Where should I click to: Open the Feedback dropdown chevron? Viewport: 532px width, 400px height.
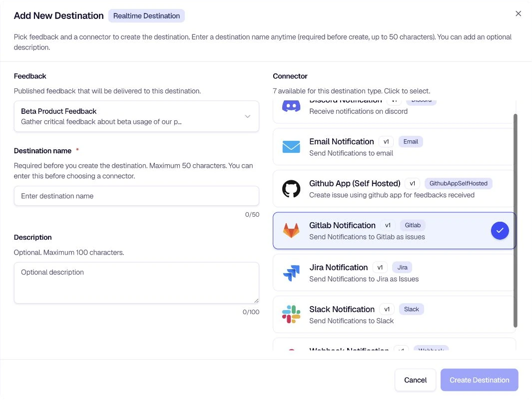pyautogui.click(x=248, y=116)
